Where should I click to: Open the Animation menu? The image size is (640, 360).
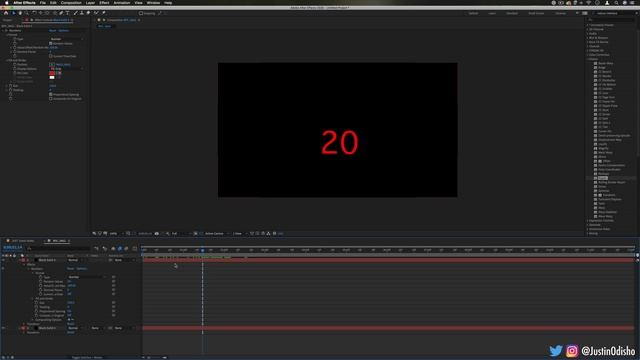pyautogui.click(x=122, y=3)
